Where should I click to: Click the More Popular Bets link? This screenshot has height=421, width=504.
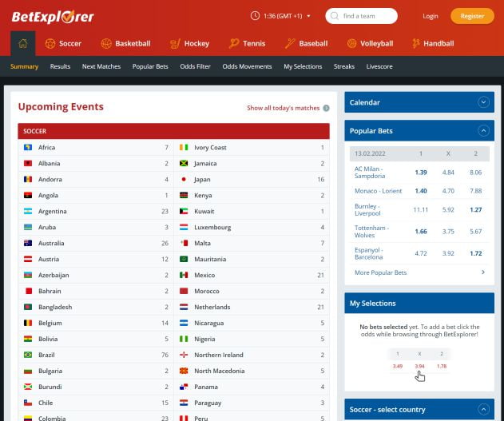(x=380, y=272)
